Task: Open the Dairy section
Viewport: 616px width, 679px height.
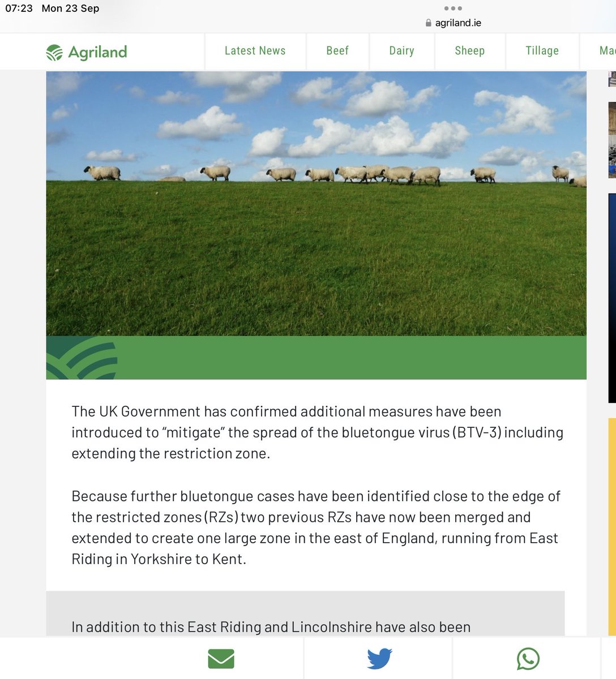Action: (402, 51)
